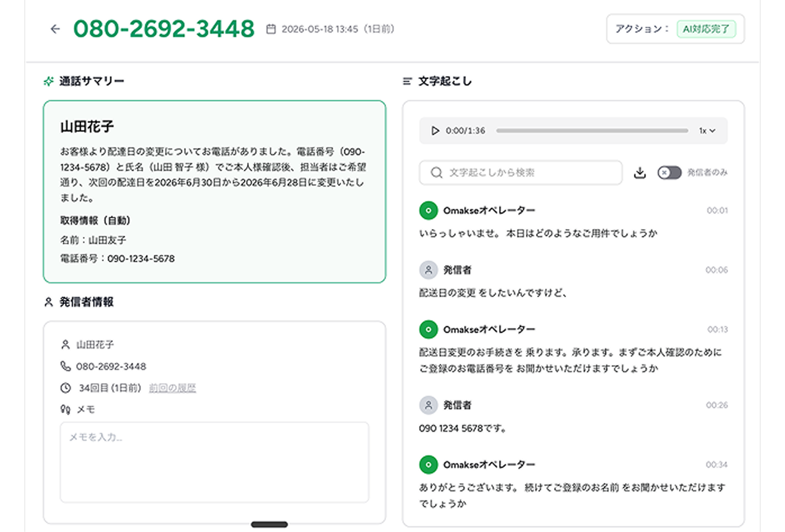
Task: Open the 1x playback speed dropdown
Action: 707,131
